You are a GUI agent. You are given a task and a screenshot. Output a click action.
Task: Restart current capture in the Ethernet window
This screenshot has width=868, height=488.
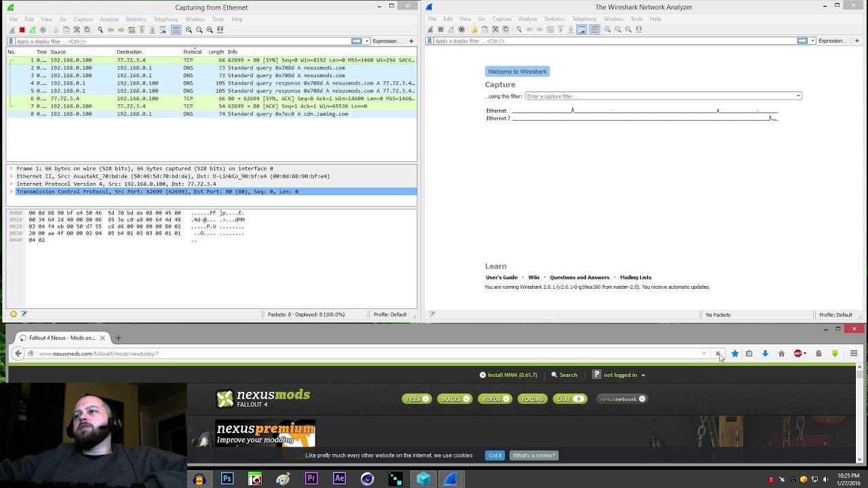tap(32, 30)
